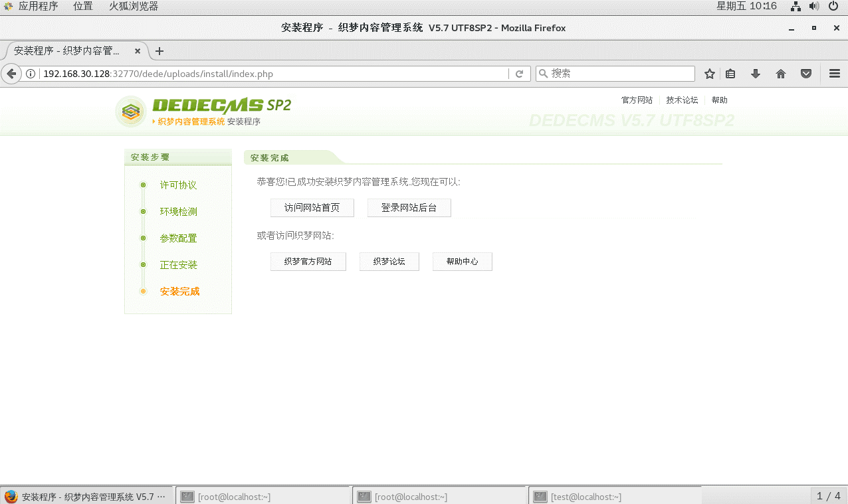Switch to first [root@localhost:~] terminal in taskbar

click(262, 496)
